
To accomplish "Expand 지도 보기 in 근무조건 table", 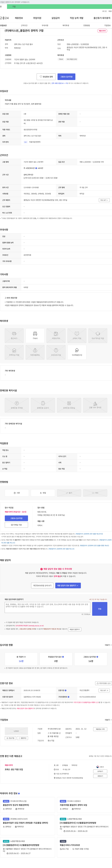I will pos(104,200).
